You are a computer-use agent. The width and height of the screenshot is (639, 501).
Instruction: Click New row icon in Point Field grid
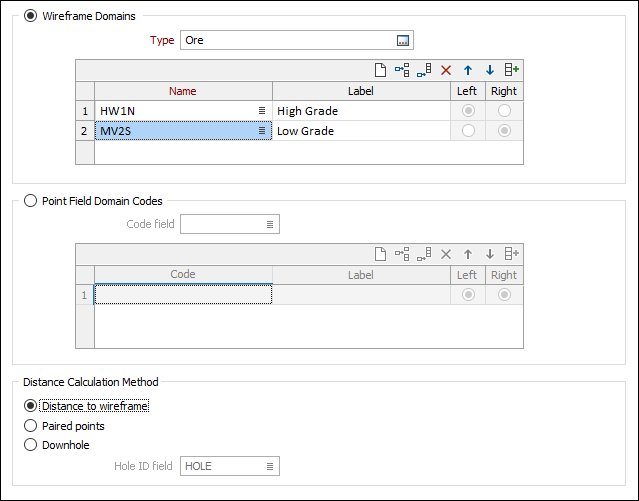coord(380,254)
